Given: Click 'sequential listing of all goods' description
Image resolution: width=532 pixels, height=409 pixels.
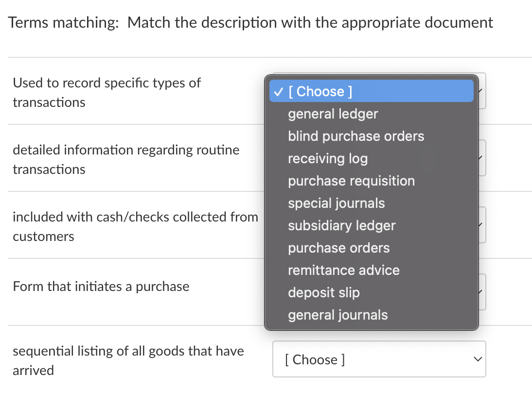Looking at the screenshot, I should click(x=128, y=360).
